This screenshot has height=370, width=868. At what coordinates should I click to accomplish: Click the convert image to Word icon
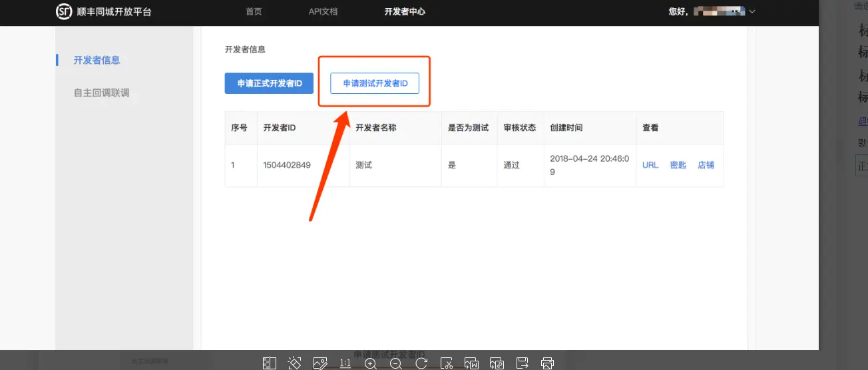472,363
